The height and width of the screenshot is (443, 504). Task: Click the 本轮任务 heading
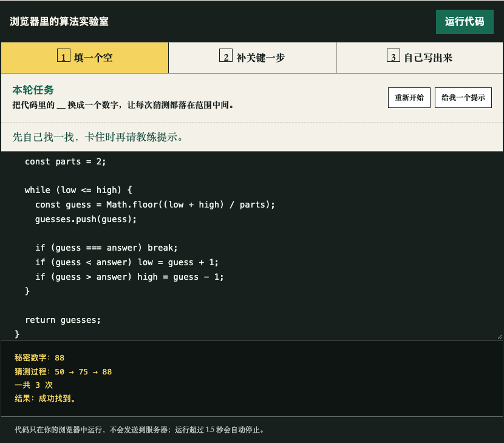coord(33,90)
